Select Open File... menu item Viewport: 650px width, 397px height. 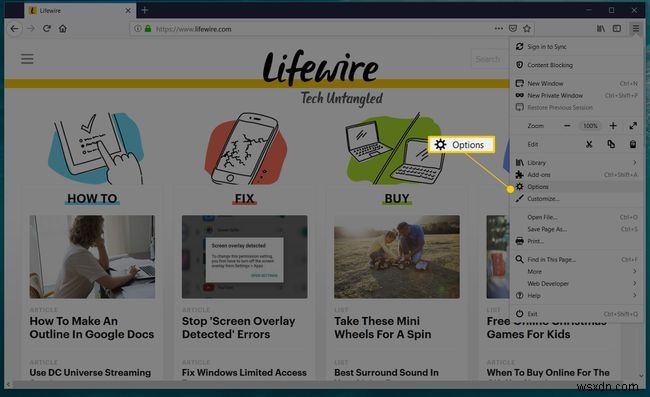[x=576, y=217]
